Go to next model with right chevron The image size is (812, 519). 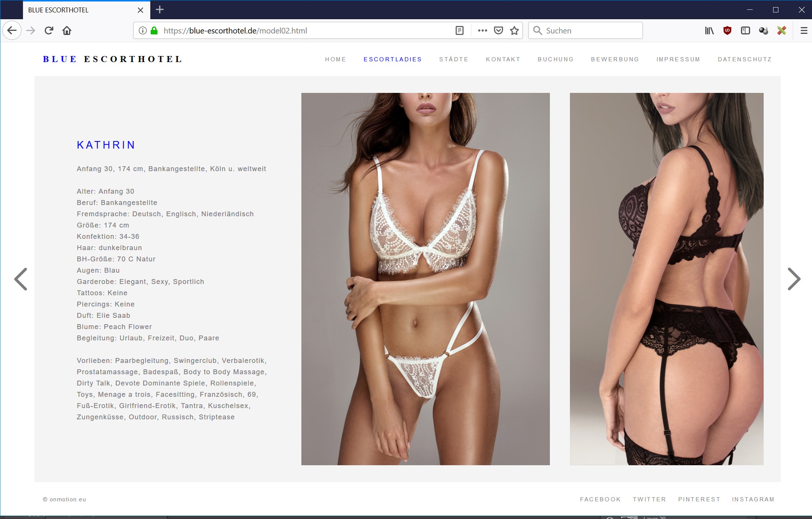click(x=794, y=279)
